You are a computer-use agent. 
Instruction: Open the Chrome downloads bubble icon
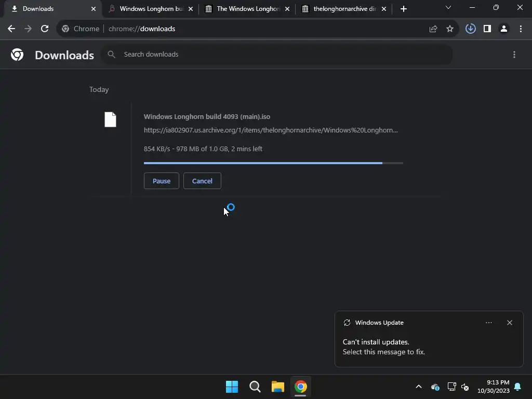[470, 29]
